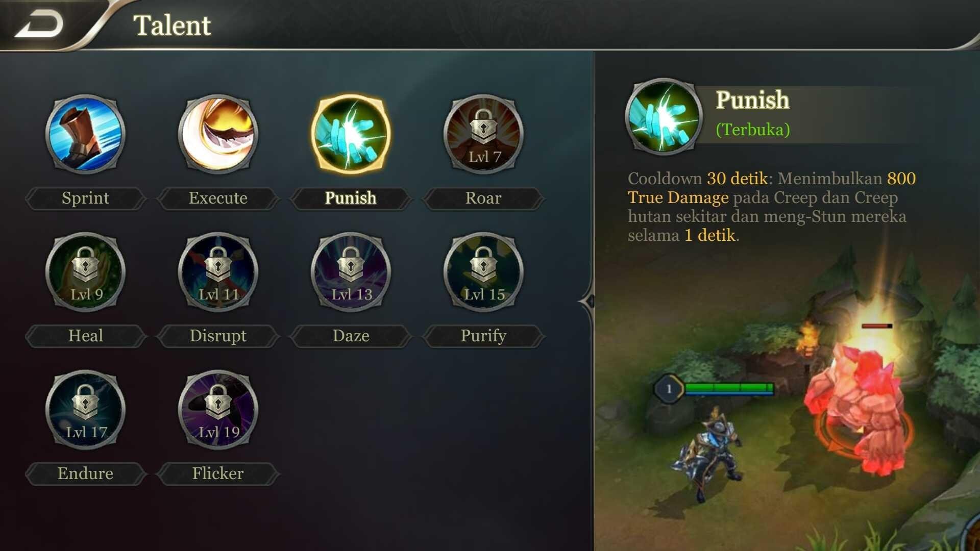Viewport: 980px width, 551px height.
Task: Click the Execute name label
Action: 218,198
